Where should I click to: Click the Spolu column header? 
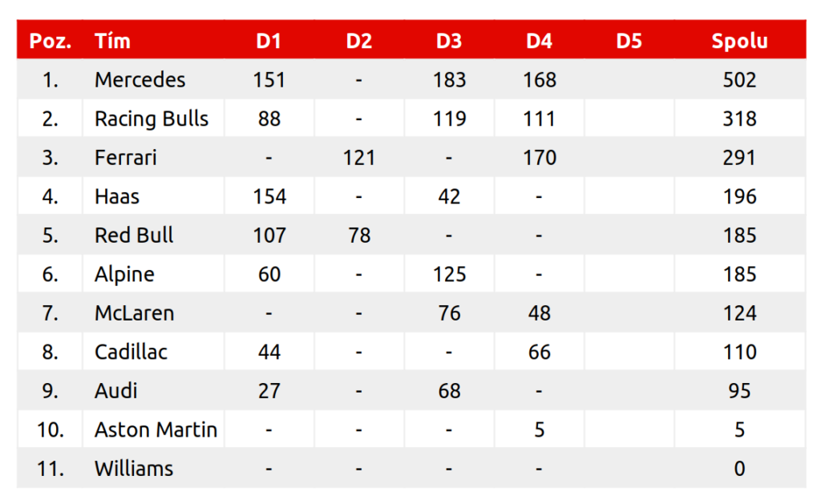coord(739,41)
